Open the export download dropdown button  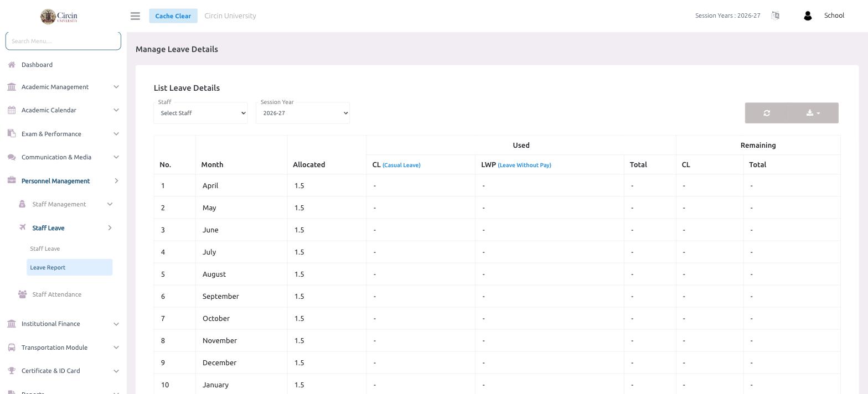[813, 113]
